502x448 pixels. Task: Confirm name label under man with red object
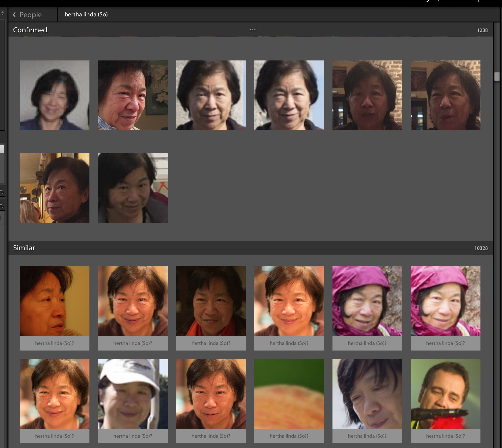pos(445,436)
